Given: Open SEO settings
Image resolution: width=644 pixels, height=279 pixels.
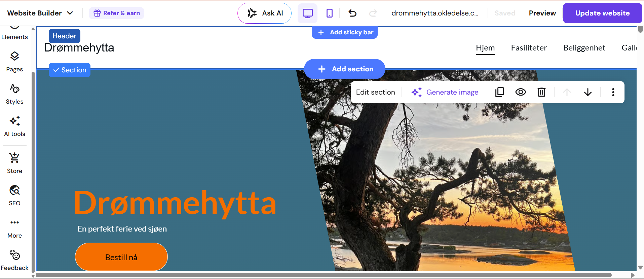Looking at the screenshot, I should click(x=14, y=196).
